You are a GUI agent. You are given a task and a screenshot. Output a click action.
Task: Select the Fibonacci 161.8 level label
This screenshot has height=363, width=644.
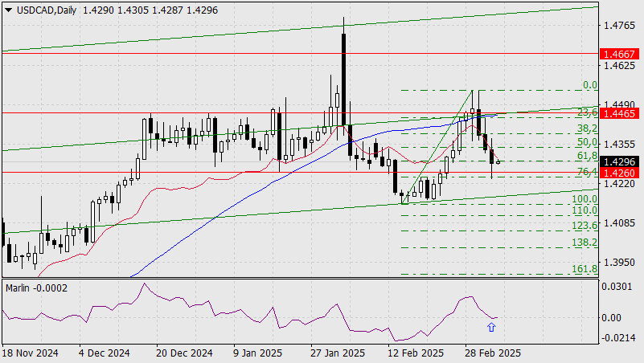pos(585,269)
